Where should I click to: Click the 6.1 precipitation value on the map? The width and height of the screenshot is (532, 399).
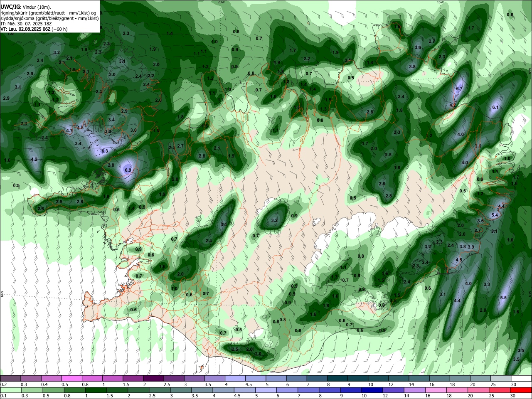tap(495, 107)
